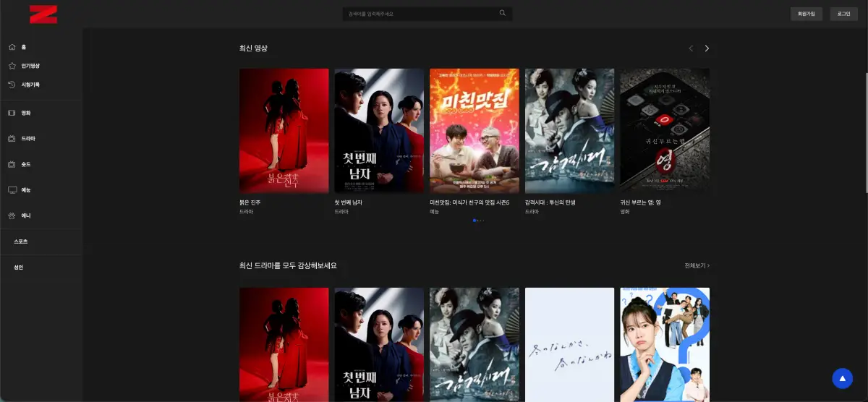Select the anime (애니) icon in sidebar
Screen dimensions: 868x402
coord(12,215)
